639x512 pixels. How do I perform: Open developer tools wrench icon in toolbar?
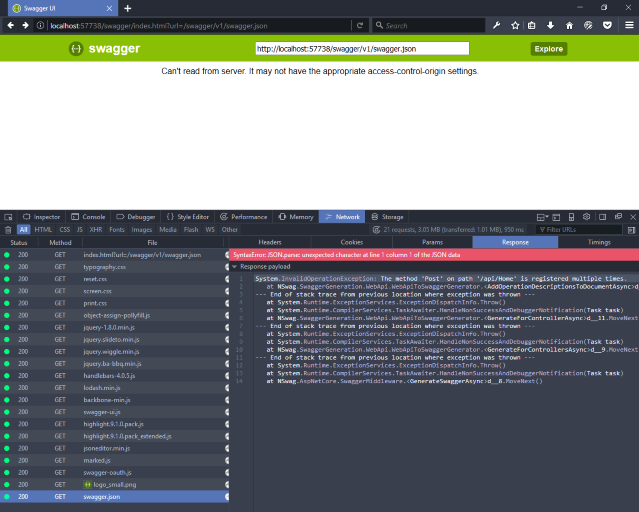pos(496,25)
